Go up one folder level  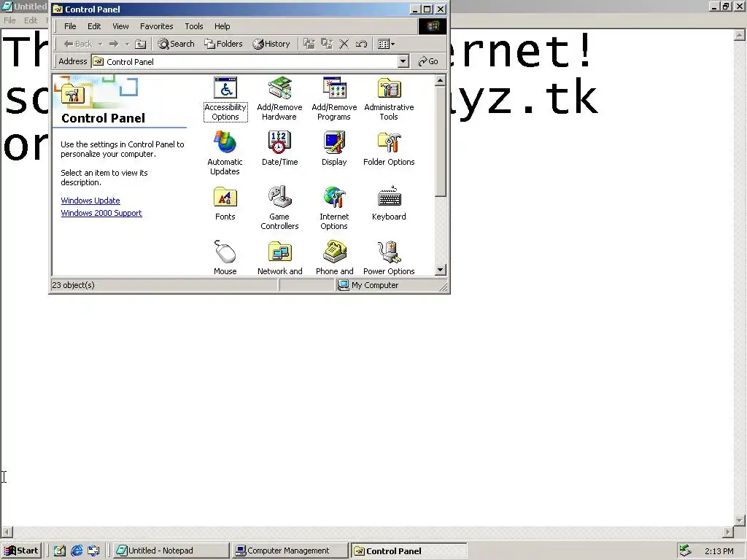click(140, 44)
